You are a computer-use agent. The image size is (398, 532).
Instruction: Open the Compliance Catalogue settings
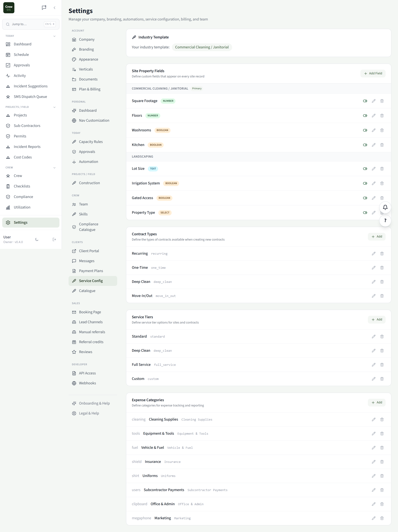[x=93, y=227]
